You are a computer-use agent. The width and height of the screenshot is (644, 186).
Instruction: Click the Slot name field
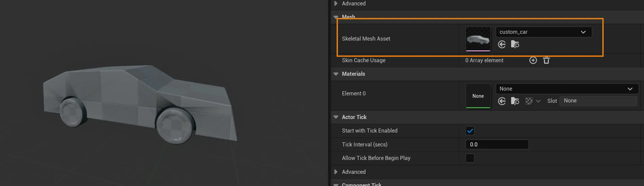pyautogui.click(x=598, y=101)
